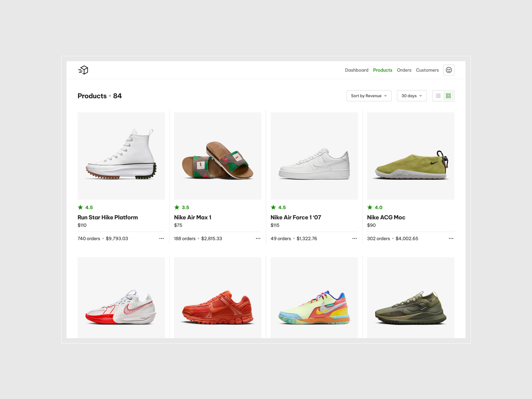The width and height of the screenshot is (532, 399).
Task: Select the green ACG Moc image
Action: click(x=411, y=156)
